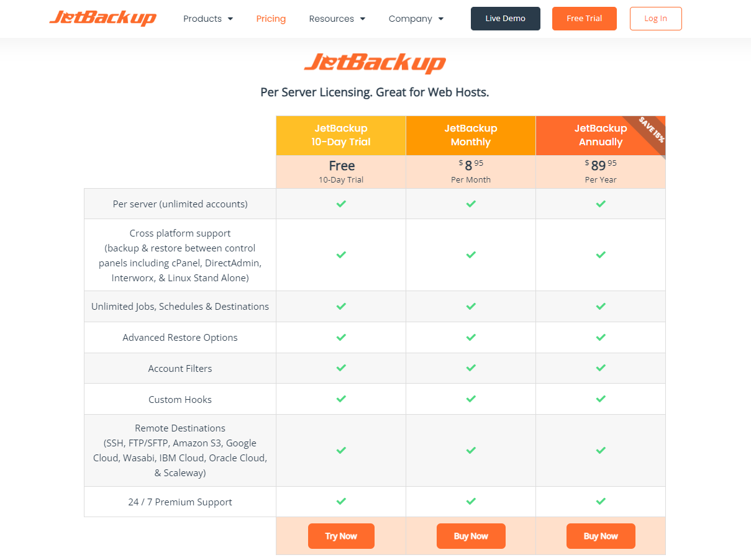
Task: Expand the Company dropdown in the navbar
Action: [x=416, y=19]
